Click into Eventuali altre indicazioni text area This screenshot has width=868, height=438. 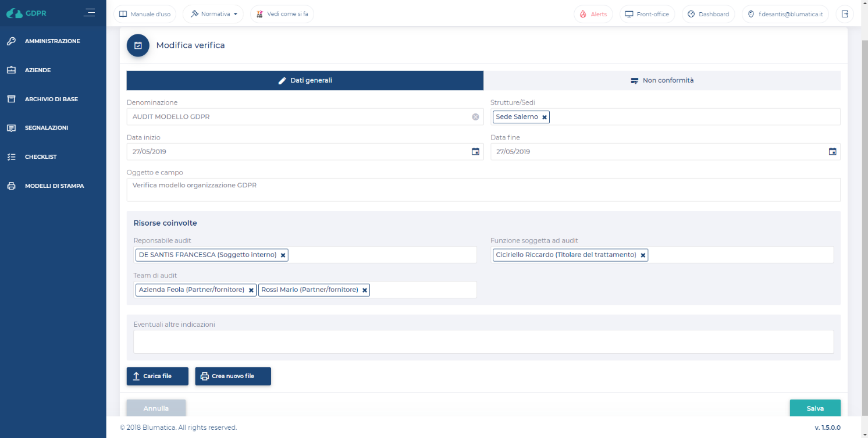(483, 342)
